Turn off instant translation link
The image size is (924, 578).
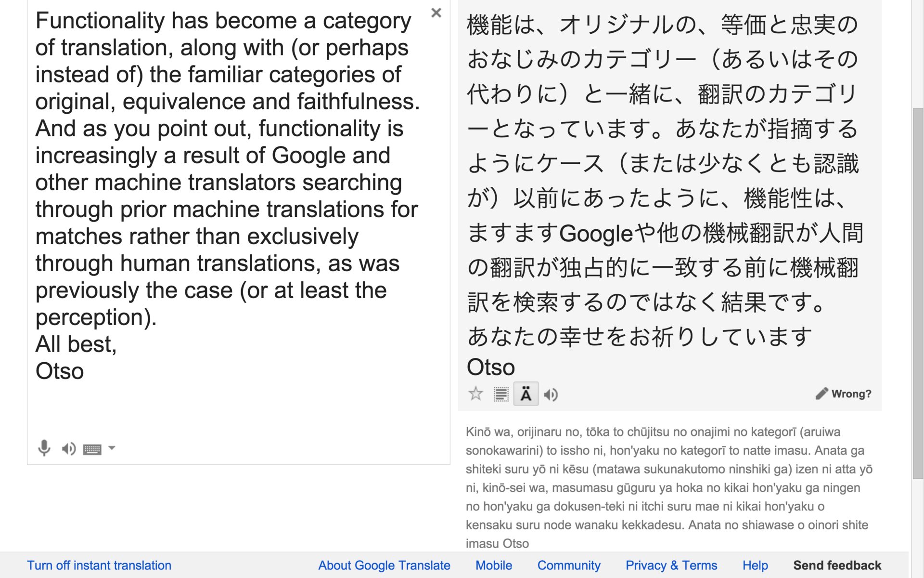pos(99,565)
